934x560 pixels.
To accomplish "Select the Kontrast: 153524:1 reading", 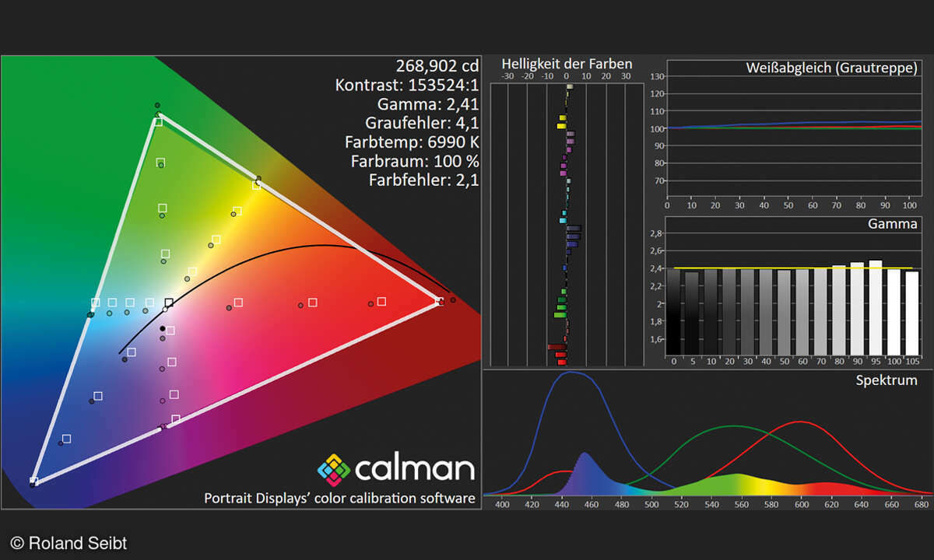I will click(x=407, y=84).
